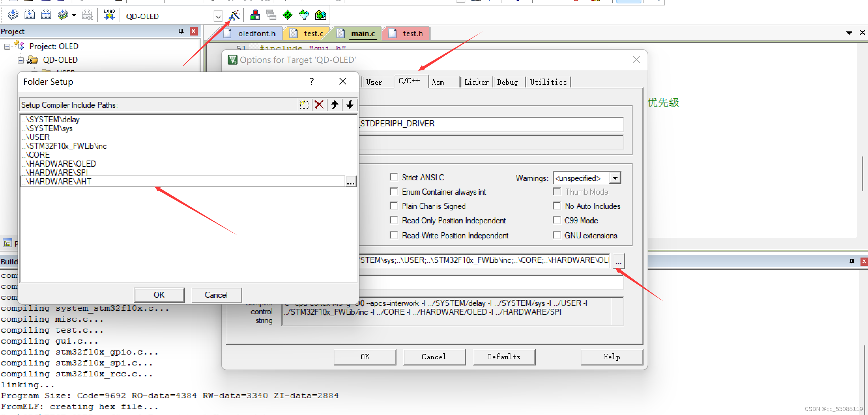Delete selected include path with red X
868x415 pixels.
coord(319,105)
